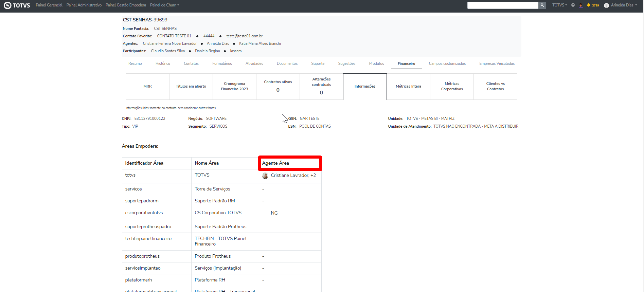The height and width of the screenshot is (292, 644).
Task: Click the TOTVS logo in the navbar
Action: coord(17,5)
